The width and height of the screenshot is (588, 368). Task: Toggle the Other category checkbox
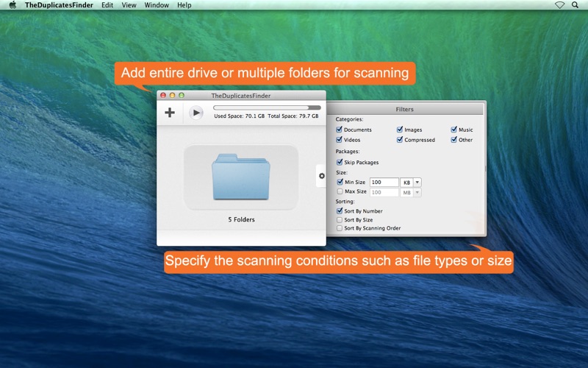tap(453, 140)
